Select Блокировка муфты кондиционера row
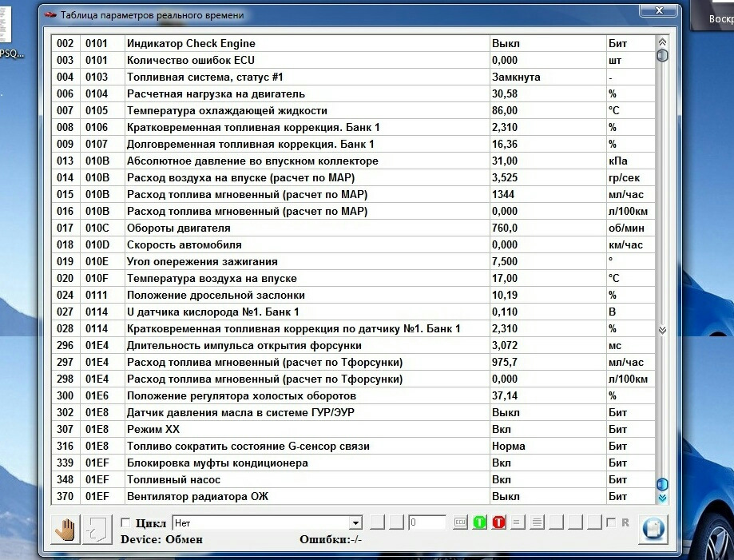 click(x=354, y=463)
